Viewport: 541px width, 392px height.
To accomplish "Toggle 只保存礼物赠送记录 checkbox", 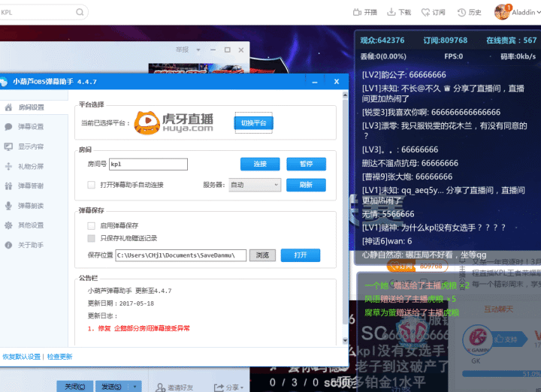I will coord(92,238).
